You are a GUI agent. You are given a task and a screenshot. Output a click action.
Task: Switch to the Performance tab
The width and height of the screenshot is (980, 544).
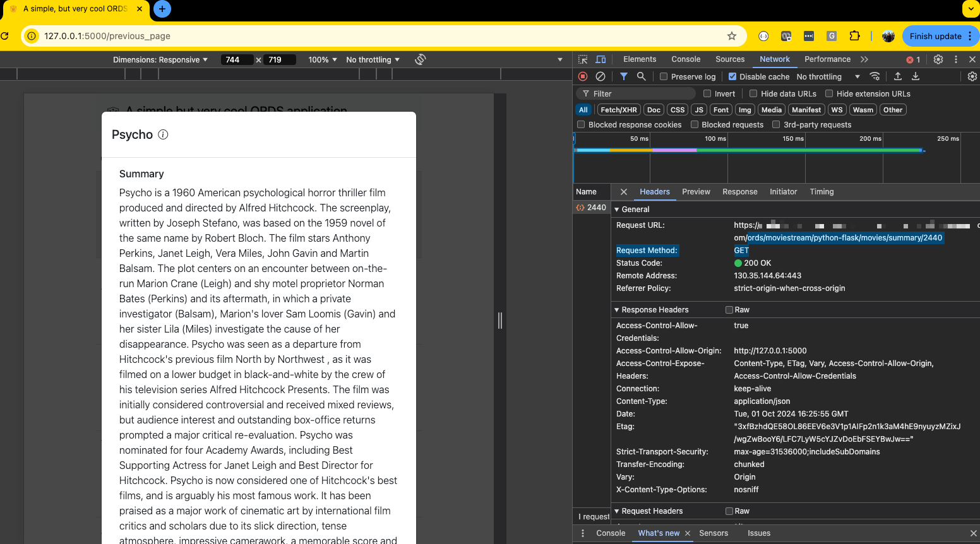[827, 59]
